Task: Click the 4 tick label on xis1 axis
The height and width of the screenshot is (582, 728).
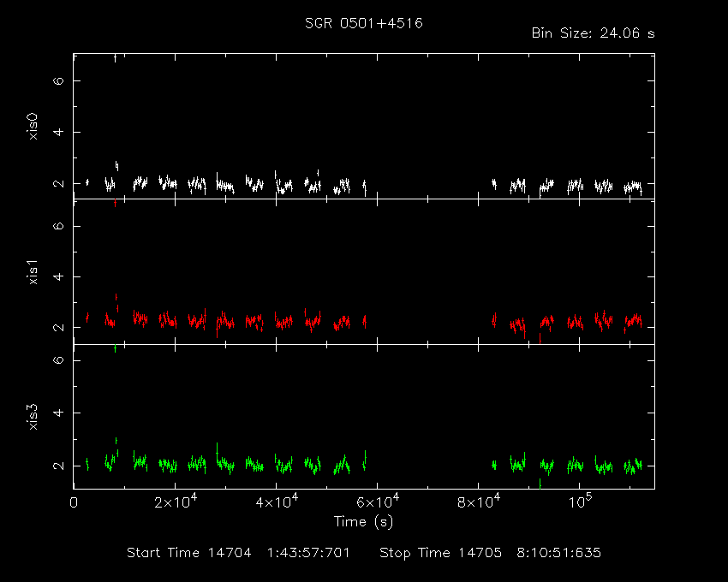Action: pyautogui.click(x=58, y=276)
